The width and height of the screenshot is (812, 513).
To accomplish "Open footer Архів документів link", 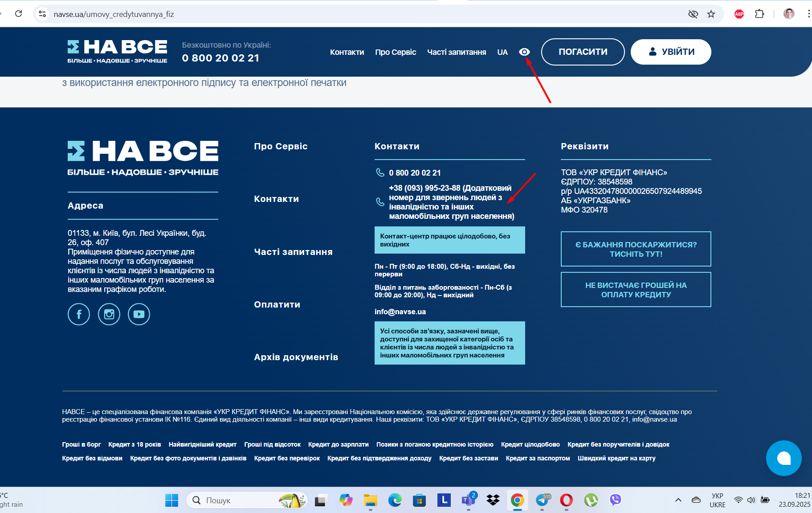I will pos(296,357).
